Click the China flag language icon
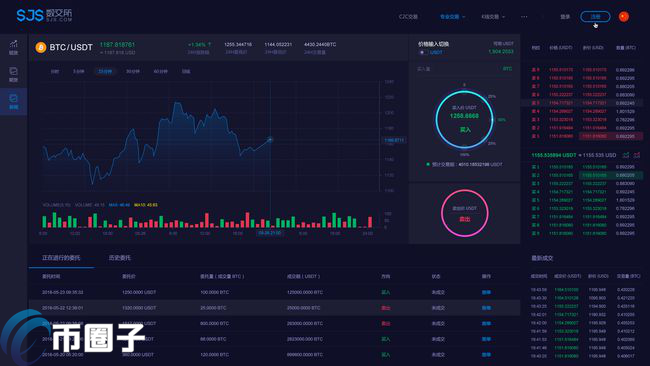The width and height of the screenshot is (650, 366). (623, 17)
